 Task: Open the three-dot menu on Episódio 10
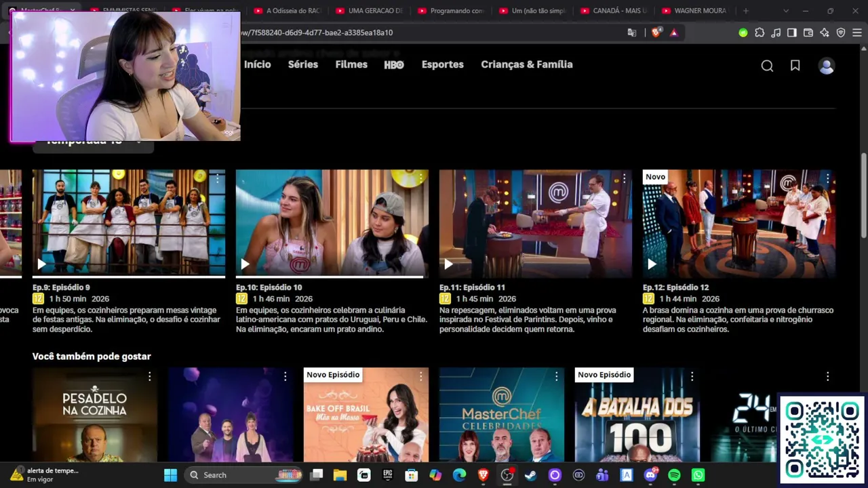(x=420, y=178)
